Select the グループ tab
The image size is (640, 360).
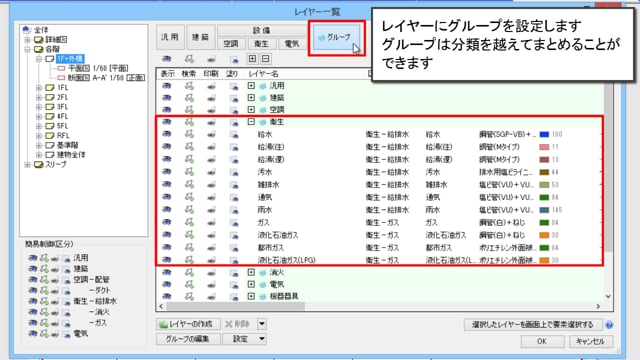[x=336, y=38]
